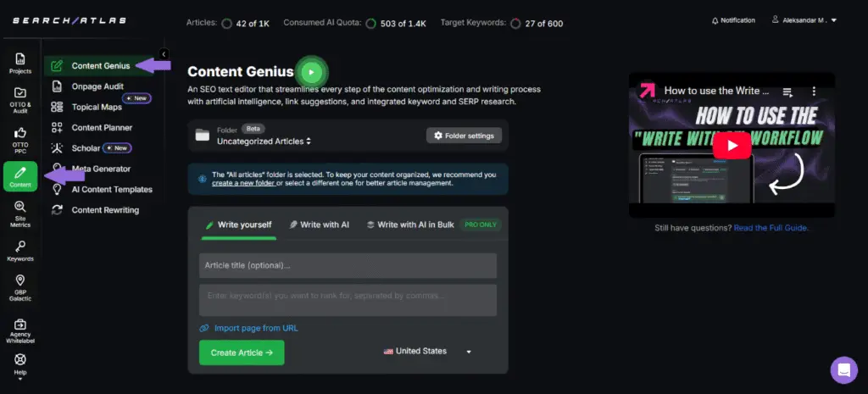Click the Read the Full Guide link
The height and width of the screenshot is (394, 868).
(771, 227)
